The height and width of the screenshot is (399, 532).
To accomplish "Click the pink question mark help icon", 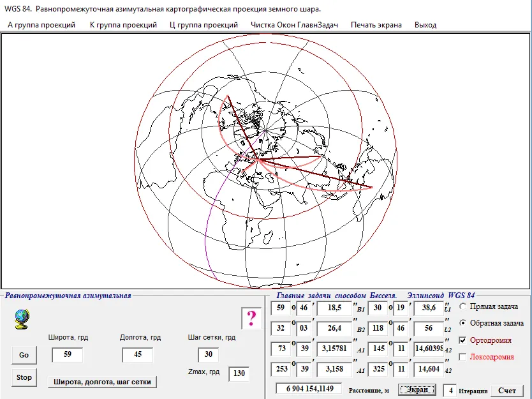I will tap(251, 318).
